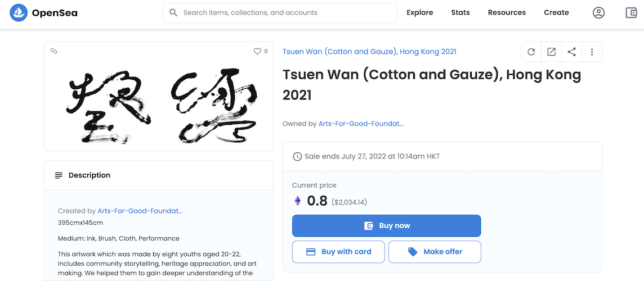The width and height of the screenshot is (644, 281).
Task: Focus the search items and collections field
Action: 280,13
